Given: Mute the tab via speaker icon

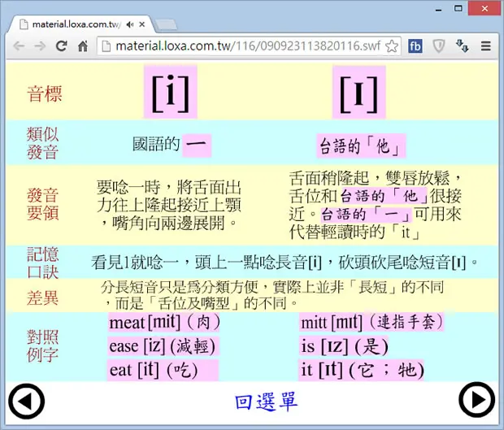Looking at the screenshot, I should (130, 24).
